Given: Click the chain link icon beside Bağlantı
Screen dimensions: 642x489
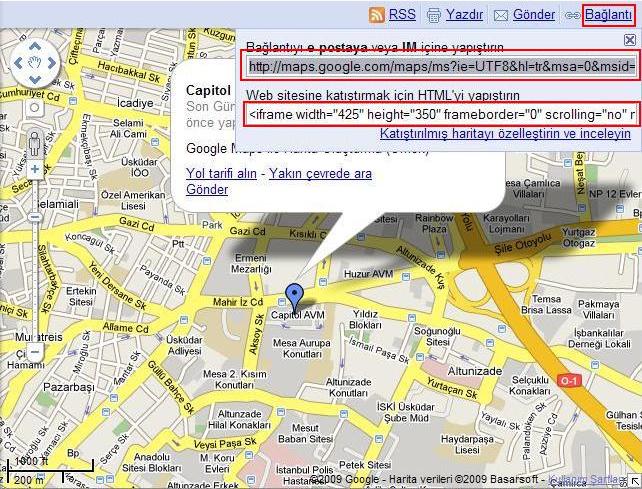Looking at the screenshot, I should point(572,16).
